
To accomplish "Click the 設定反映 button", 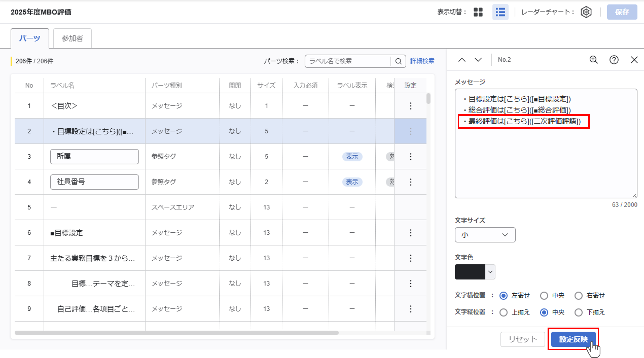I will click(573, 339).
